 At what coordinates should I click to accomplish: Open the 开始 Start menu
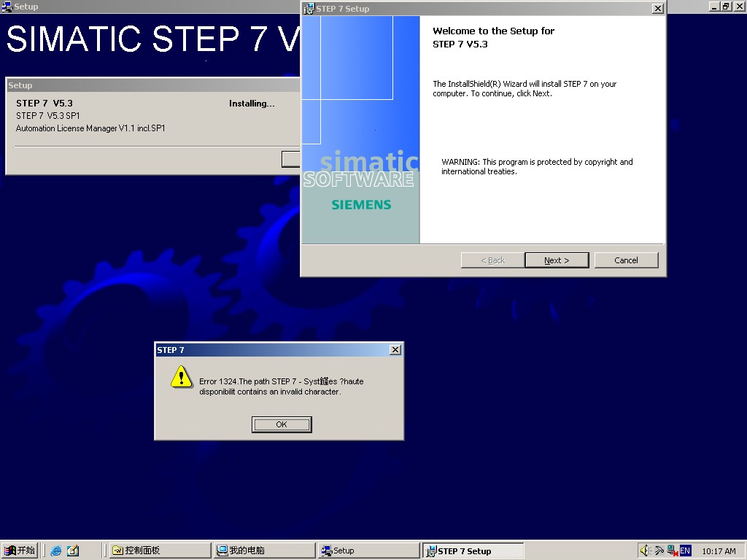tap(20, 551)
